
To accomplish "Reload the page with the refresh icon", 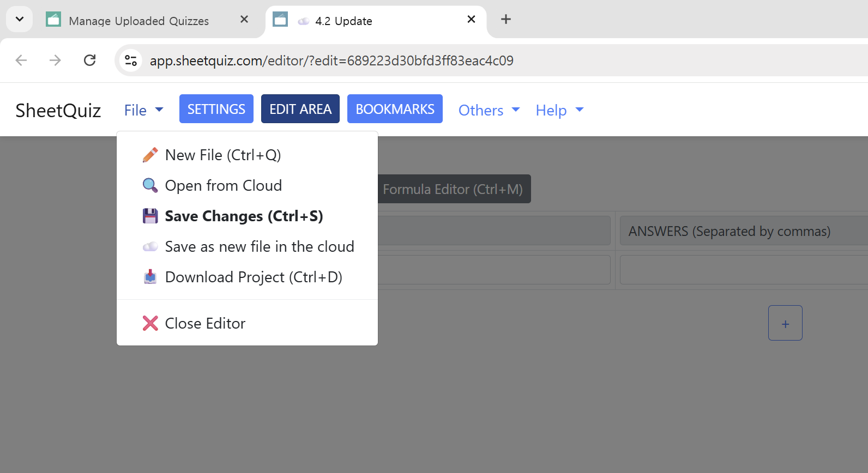I will coord(90,60).
